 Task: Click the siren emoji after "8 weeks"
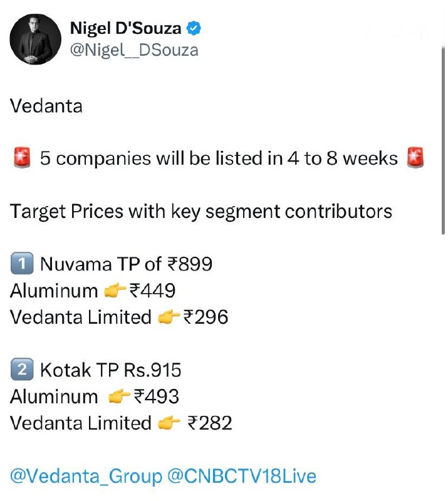pyautogui.click(x=415, y=158)
